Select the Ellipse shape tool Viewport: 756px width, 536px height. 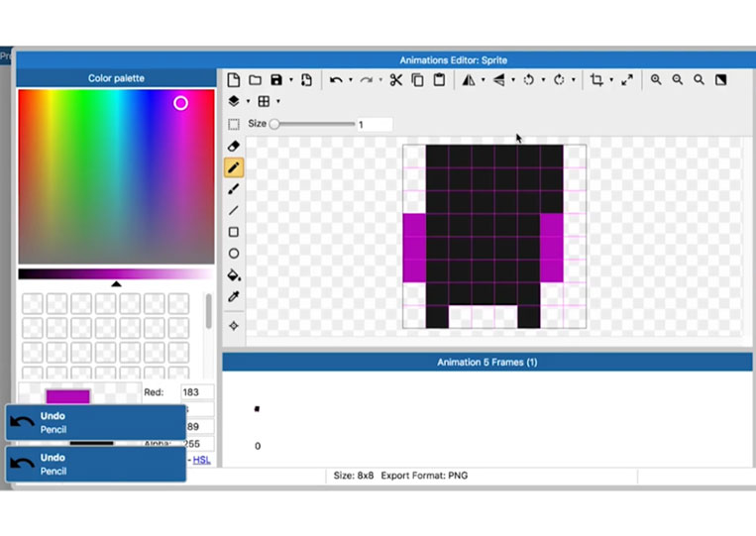234,254
